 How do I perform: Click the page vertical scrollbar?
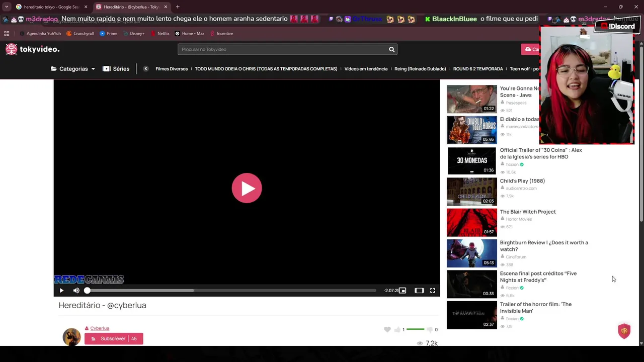pyautogui.click(x=641, y=133)
